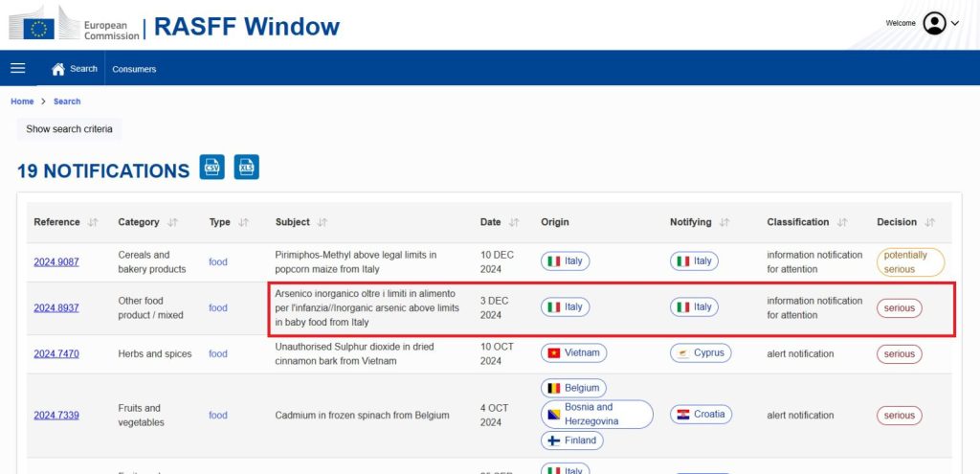Sort by Category column arrows
This screenshot has width=980, height=474.
coord(172,222)
